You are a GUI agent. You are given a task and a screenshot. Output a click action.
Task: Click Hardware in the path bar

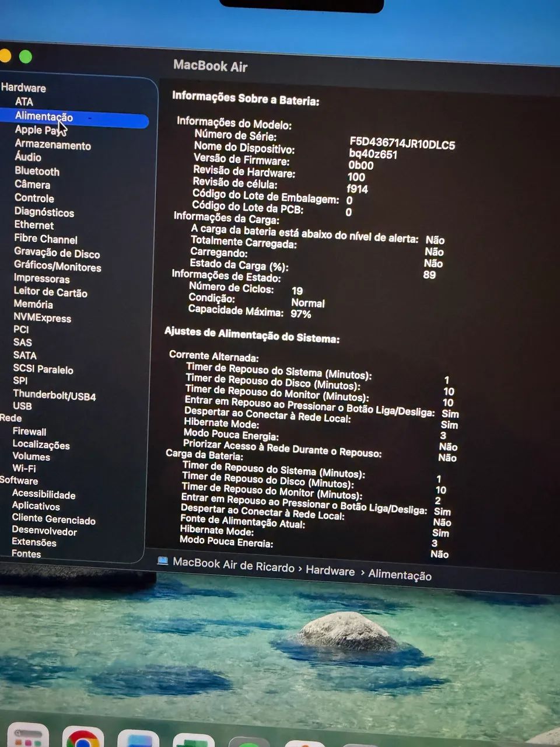pos(330,571)
